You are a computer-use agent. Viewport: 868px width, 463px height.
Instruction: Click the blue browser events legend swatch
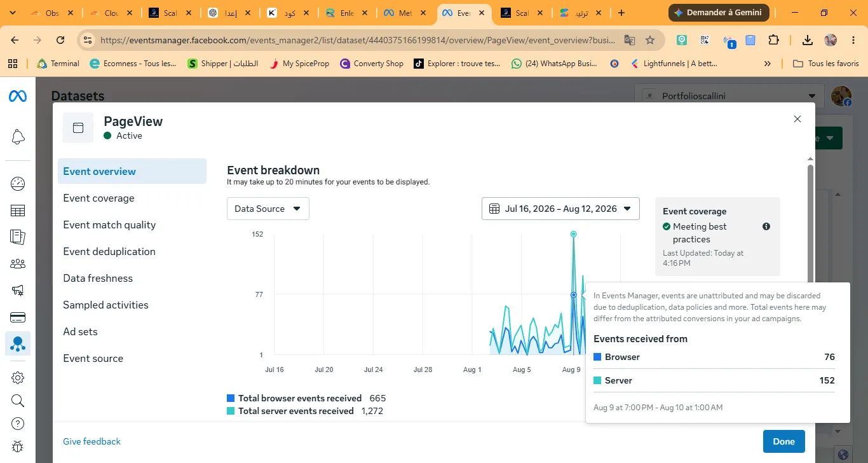(231, 398)
